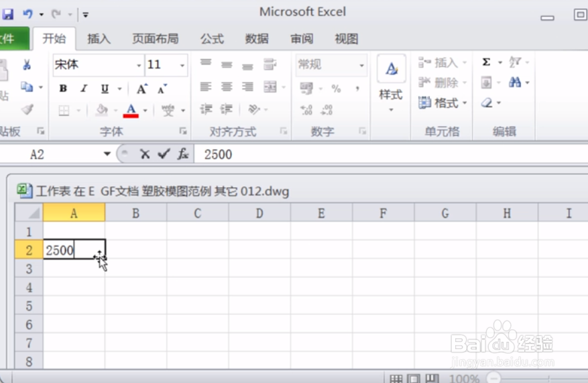Click Find and Select binoculars icon
This screenshot has height=383, width=588.
(515, 82)
